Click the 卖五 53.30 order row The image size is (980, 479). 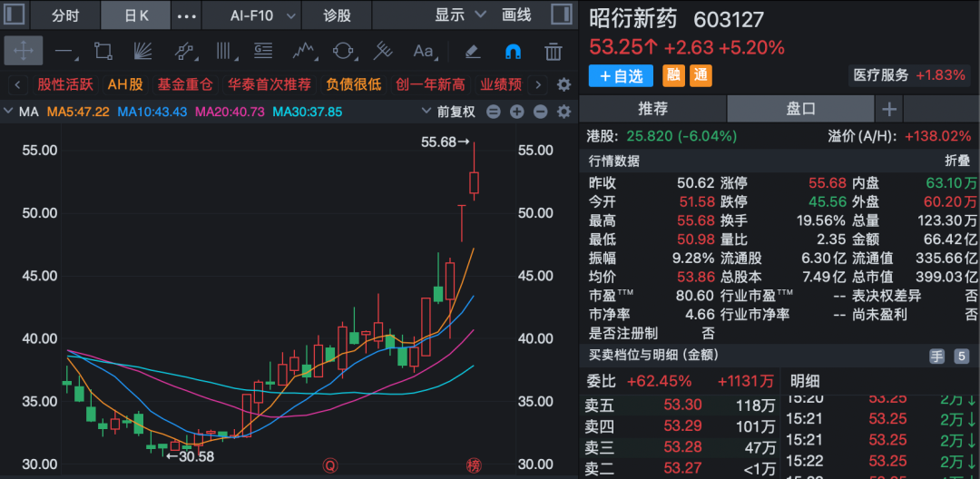point(680,406)
